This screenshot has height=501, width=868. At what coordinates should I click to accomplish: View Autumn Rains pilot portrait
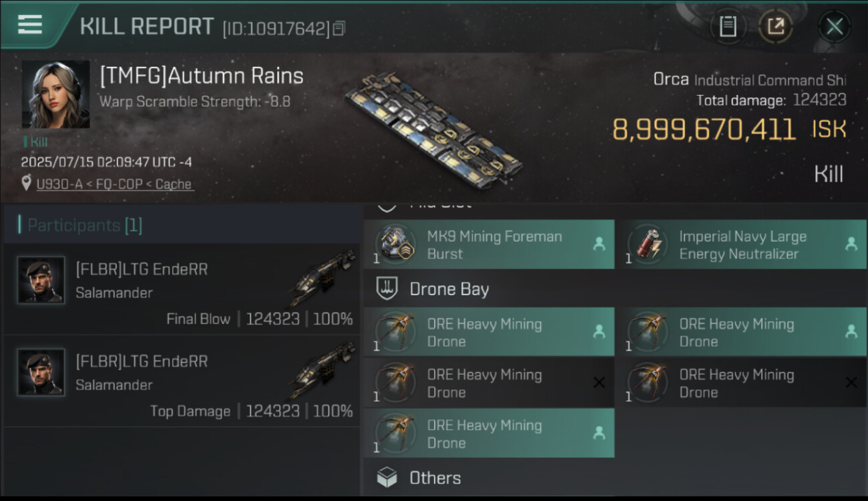point(55,94)
